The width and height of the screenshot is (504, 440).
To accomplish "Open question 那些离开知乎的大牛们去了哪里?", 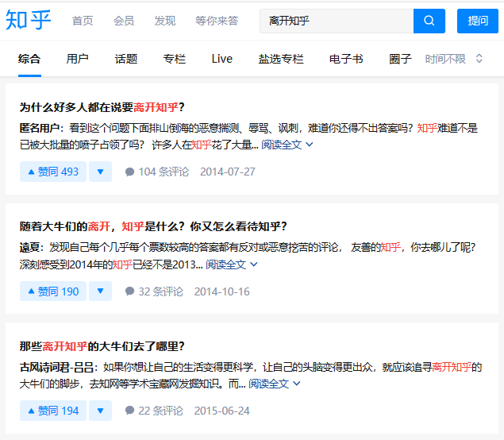I will (102, 346).
